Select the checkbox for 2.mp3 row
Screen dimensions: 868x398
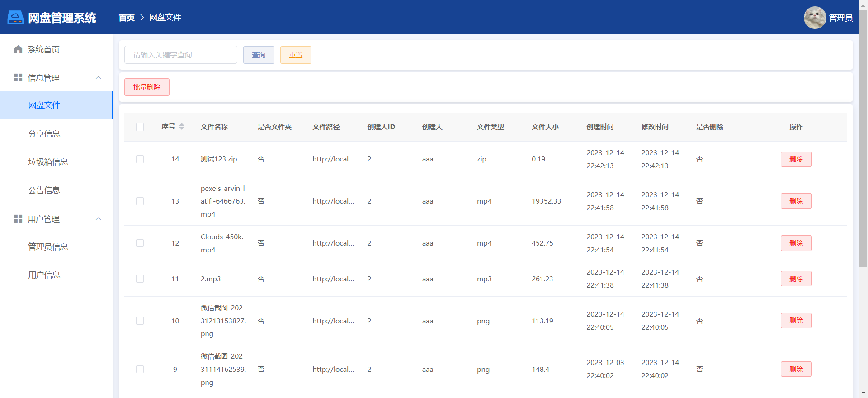140,279
